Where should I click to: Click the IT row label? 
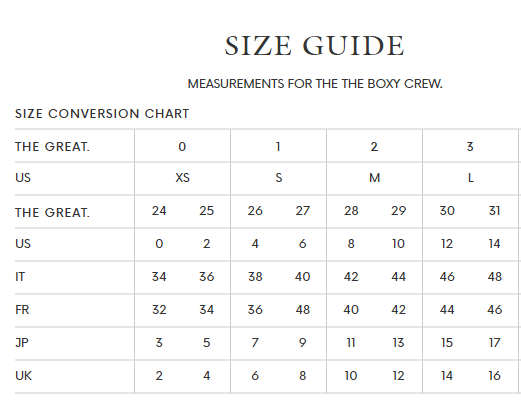point(20,277)
